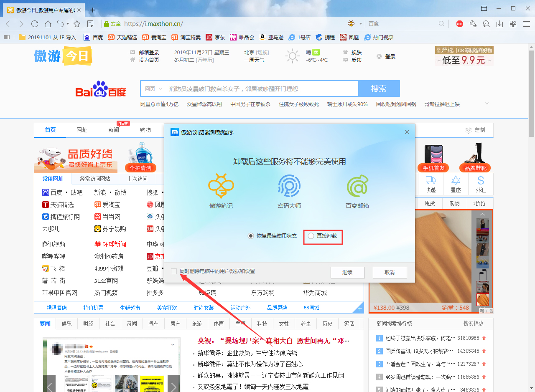Click the 京东 icon on the bookmarks bar
This screenshot has width=535, height=392.
[x=210, y=37]
